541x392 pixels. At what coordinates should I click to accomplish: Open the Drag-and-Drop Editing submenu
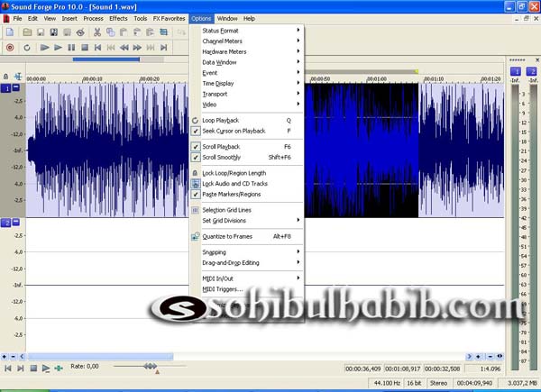coord(247,263)
